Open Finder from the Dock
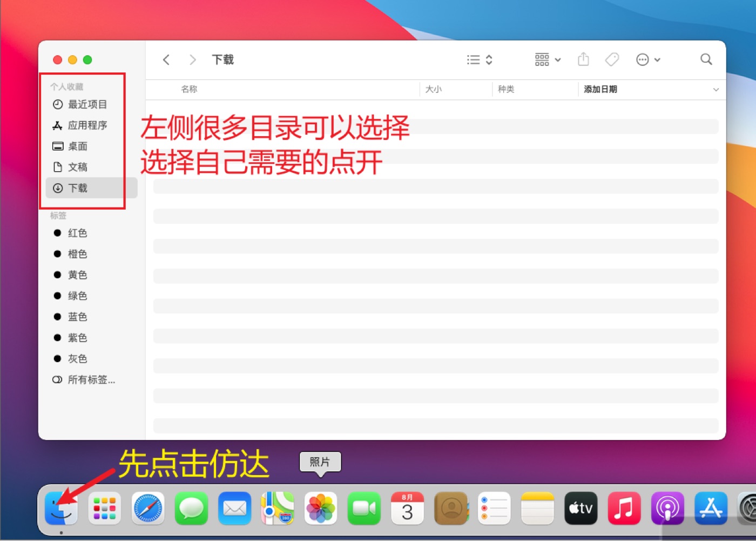 pos(61,508)
